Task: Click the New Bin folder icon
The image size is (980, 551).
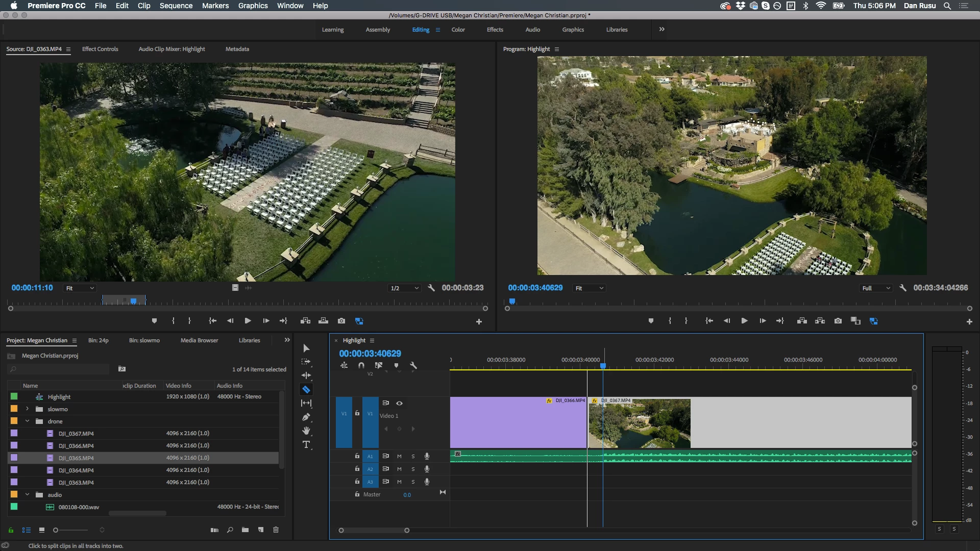Action: click(x=245, y=530)
